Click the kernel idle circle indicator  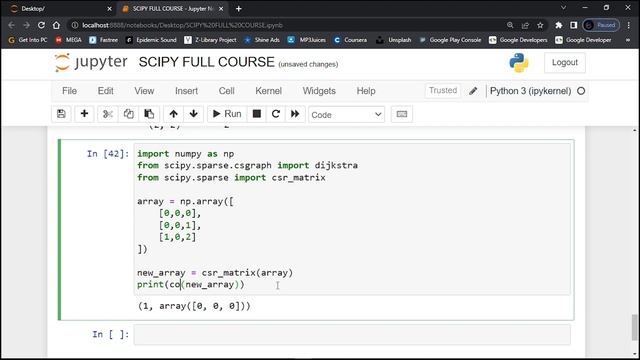click(581, 91)
